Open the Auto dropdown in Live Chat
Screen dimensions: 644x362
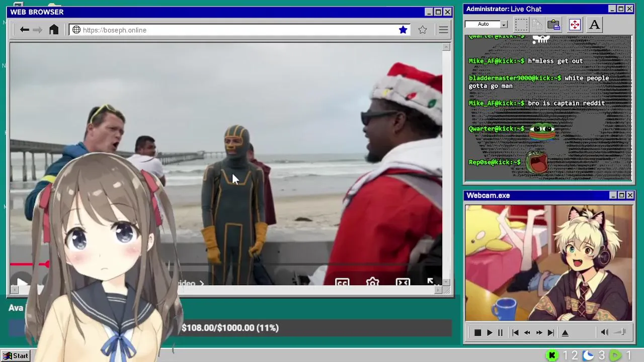point(504,24)
